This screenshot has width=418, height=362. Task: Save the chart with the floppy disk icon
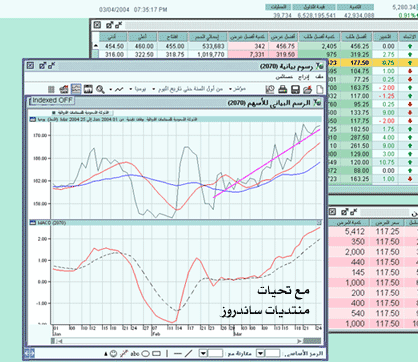click(295, 89)
